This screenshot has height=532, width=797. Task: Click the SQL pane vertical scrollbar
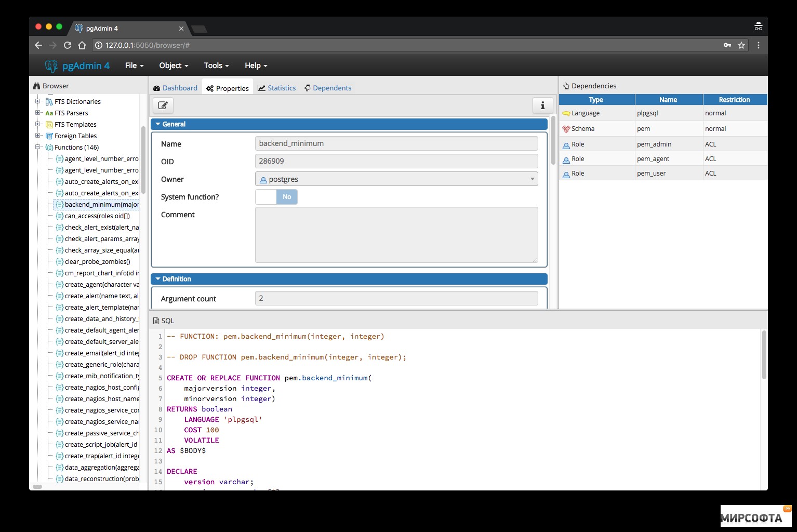tap(764, 355)
